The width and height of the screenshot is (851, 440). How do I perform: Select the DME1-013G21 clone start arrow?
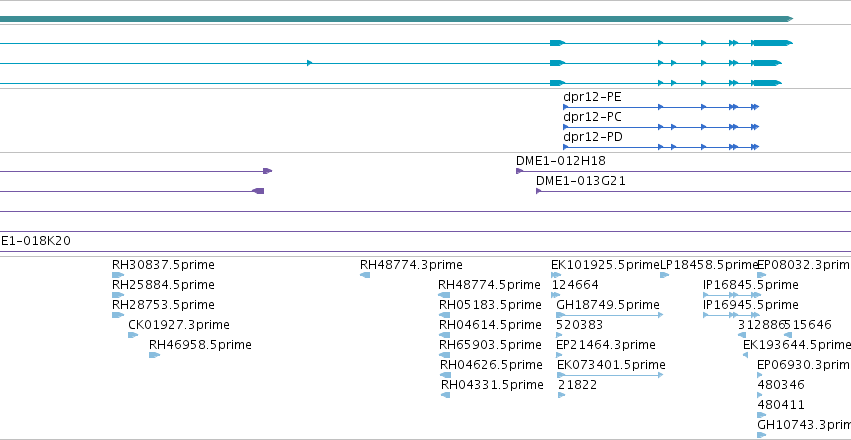coord(539,191)
